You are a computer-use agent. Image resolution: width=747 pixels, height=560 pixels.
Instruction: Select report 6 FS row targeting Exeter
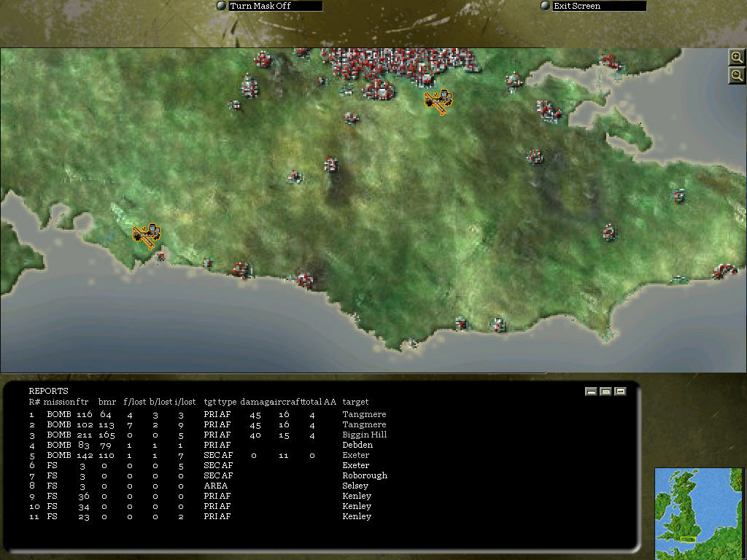tap(199, 465)
